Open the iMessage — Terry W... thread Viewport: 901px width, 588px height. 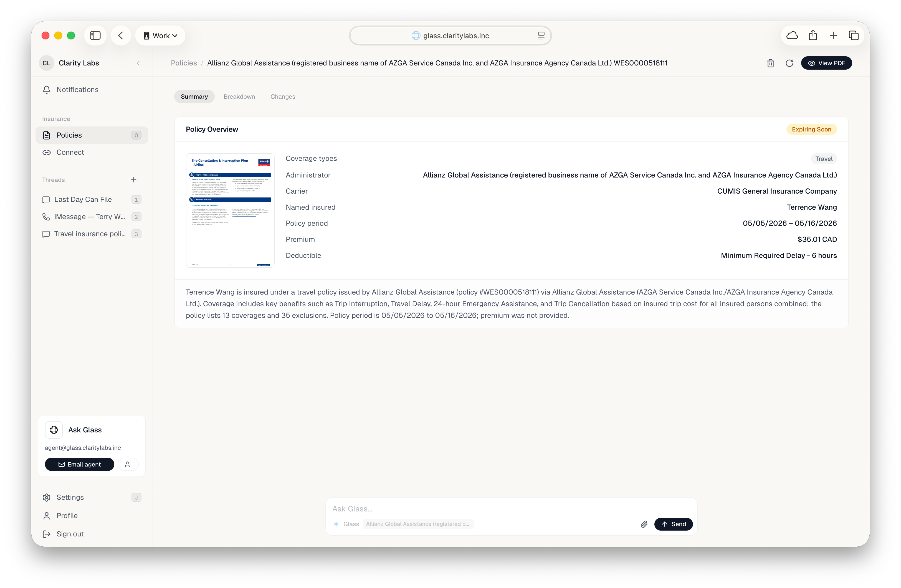coord(92,217)
